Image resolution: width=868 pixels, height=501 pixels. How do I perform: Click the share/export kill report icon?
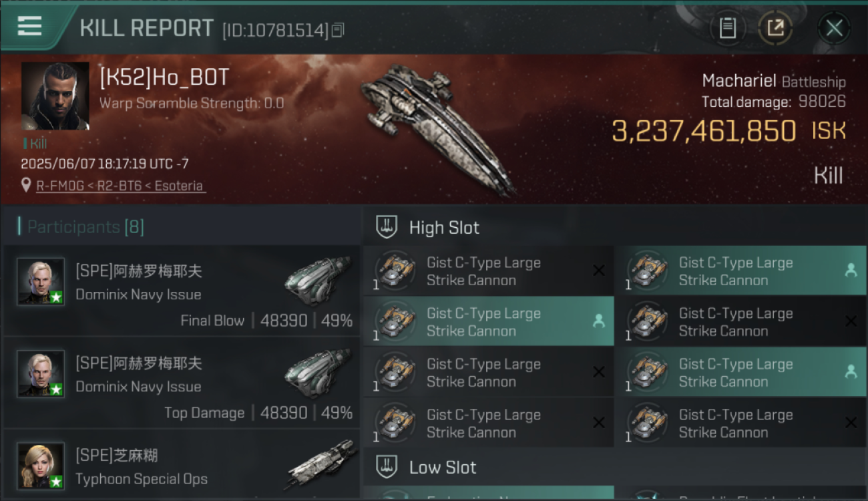click(775, 28)
